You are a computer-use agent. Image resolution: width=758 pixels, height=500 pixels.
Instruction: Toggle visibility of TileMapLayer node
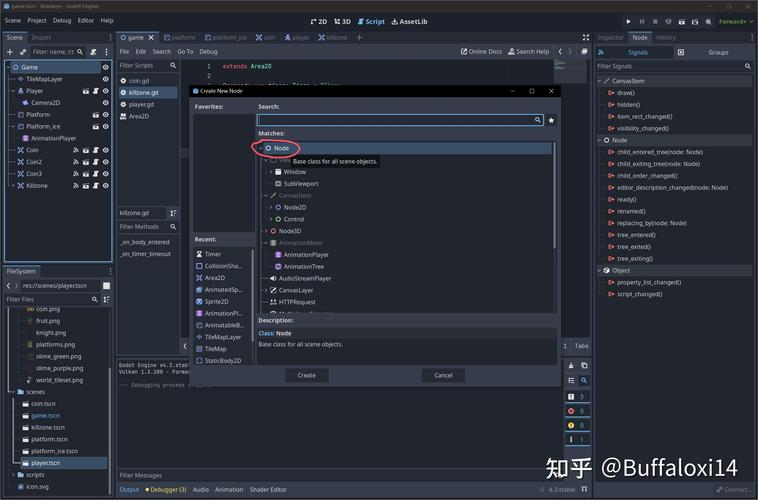pos(105,79)
